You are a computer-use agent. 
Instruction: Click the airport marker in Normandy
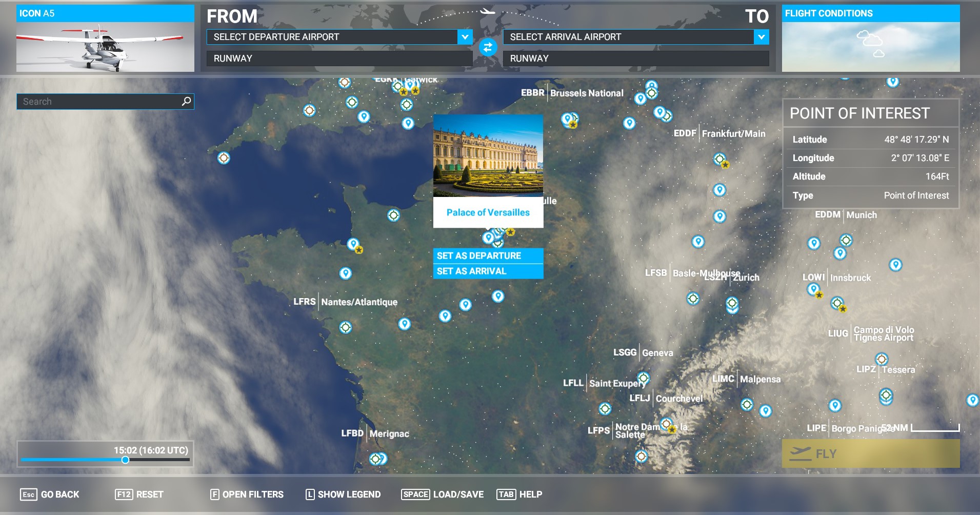tap(393, 215)
